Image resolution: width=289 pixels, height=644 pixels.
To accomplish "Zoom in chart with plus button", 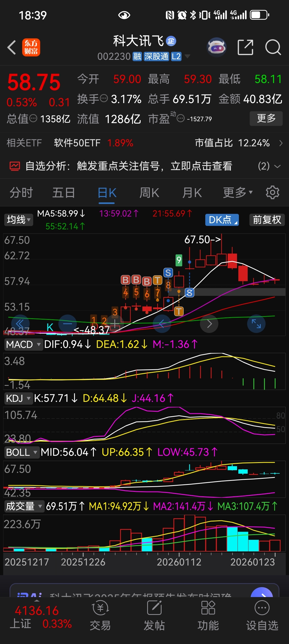I will 115,324.
